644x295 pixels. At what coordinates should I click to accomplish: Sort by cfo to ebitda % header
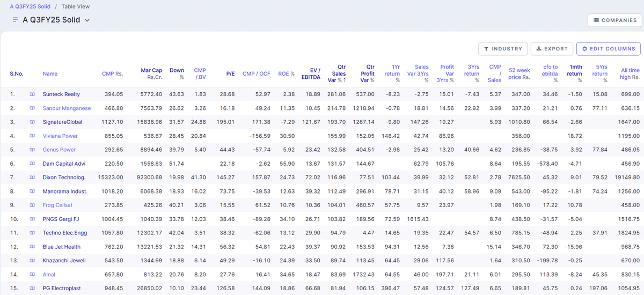click(x=550, y=74)
